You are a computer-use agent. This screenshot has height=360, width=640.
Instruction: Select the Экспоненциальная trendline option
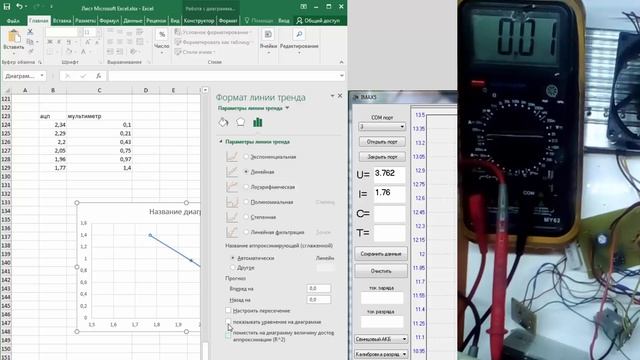point(246,157)
